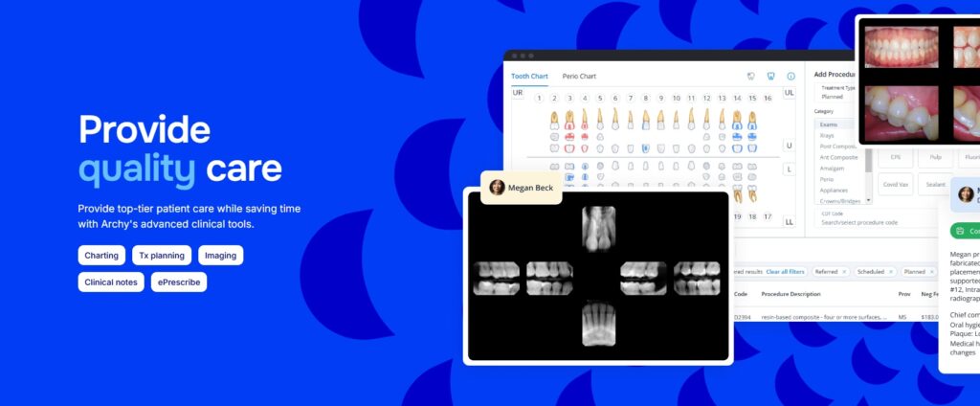980x406 pixels.
Task: Select the LL quadrant button
Action: pos(790,221)
